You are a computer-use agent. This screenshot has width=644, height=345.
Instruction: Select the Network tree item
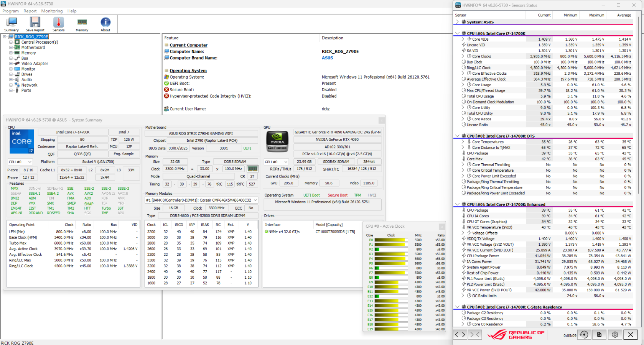point(29,85)
